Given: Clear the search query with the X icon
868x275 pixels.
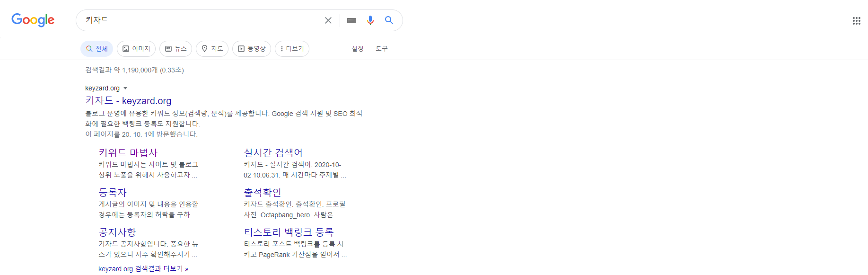Looking at the screenshot, I should (328, 20).
